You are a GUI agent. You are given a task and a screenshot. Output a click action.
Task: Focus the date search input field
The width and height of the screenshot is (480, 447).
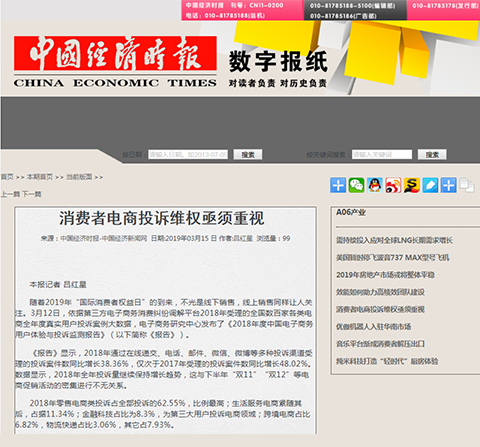coord(188,154)
